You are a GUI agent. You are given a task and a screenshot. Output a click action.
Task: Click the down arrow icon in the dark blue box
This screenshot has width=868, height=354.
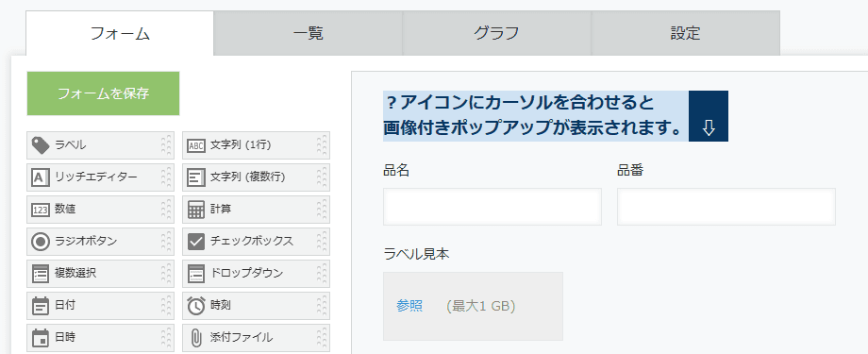coord(708,128)
